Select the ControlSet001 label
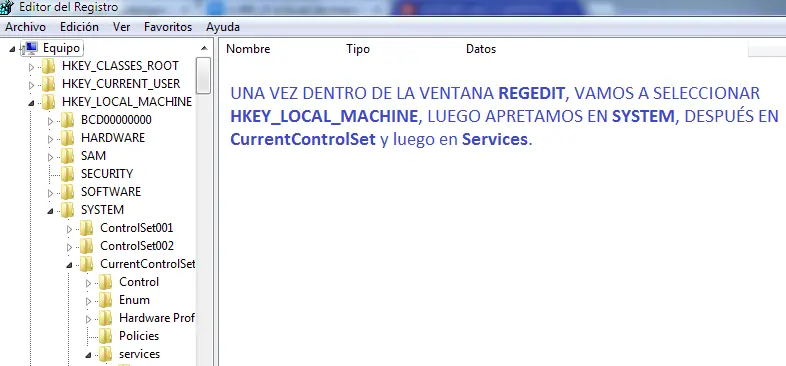 tap(137, 228)
